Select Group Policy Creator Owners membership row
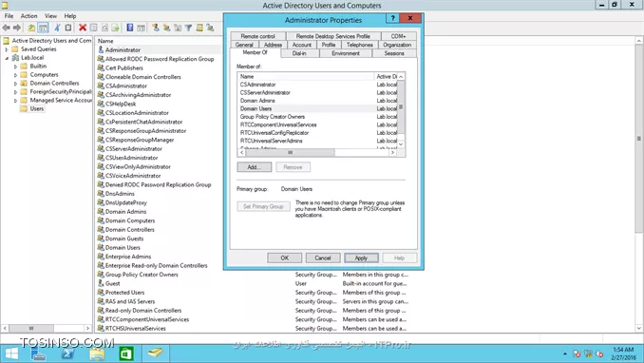The width and height of the screenshot is (644, 363). pyautogui.click(x=318, y=117)
